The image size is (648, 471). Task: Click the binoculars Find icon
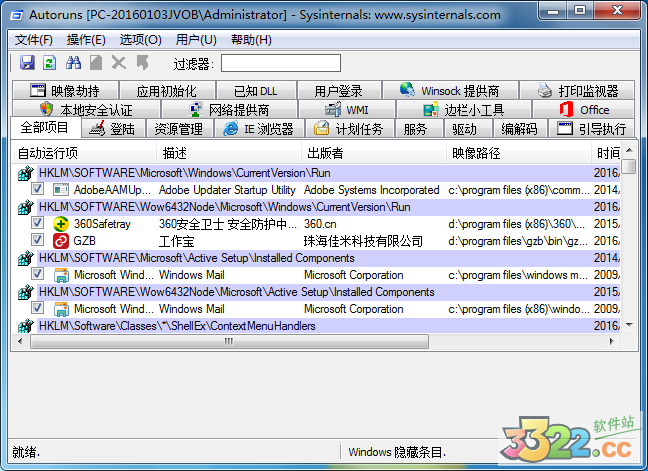73,63
